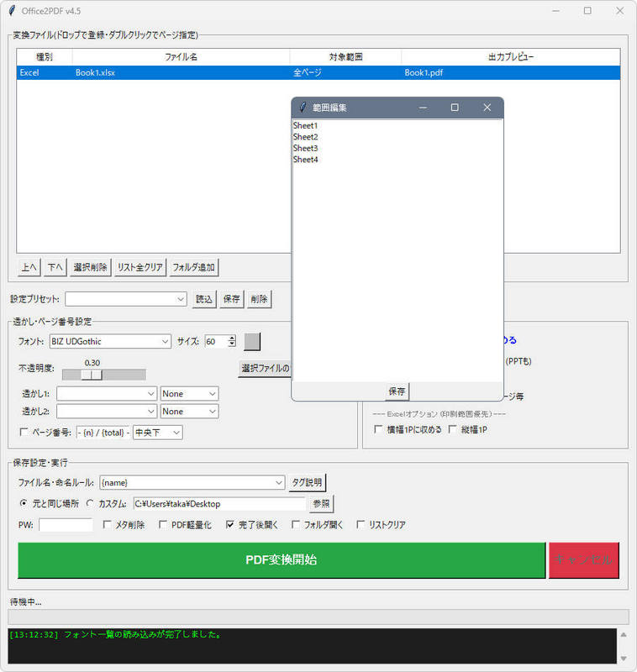Screen dimensions: 637x672
Task: Start conversion with PDF変換開始 button
Action: point(282,560)
